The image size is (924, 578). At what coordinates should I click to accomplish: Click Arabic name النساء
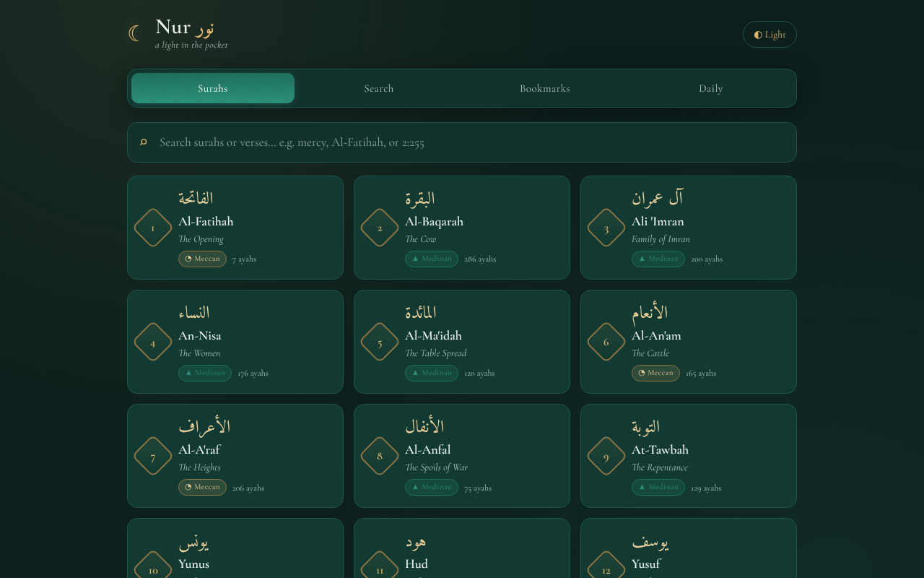coord(193,312)
